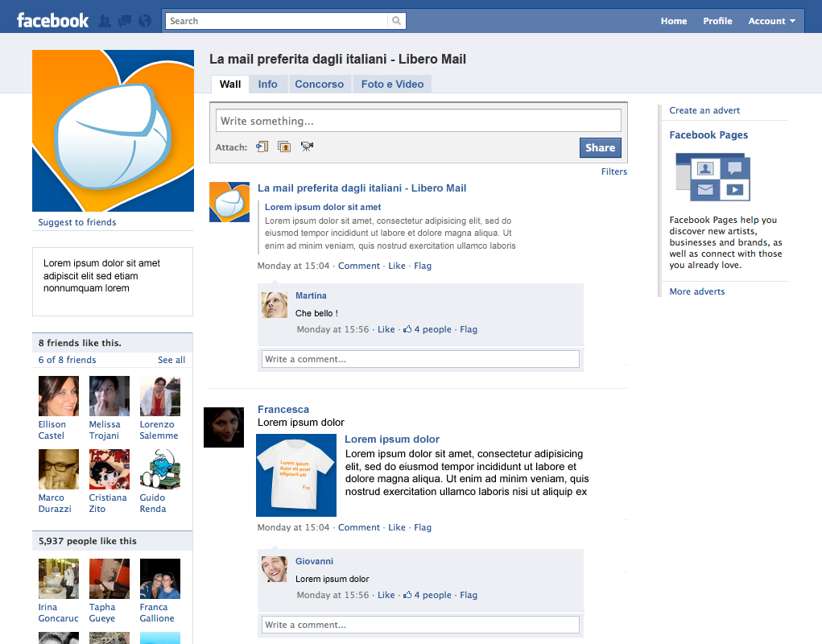This screenshot has height=644, width=822.
Task: Click See all in the friends box
Action: [x=171, y=360]
